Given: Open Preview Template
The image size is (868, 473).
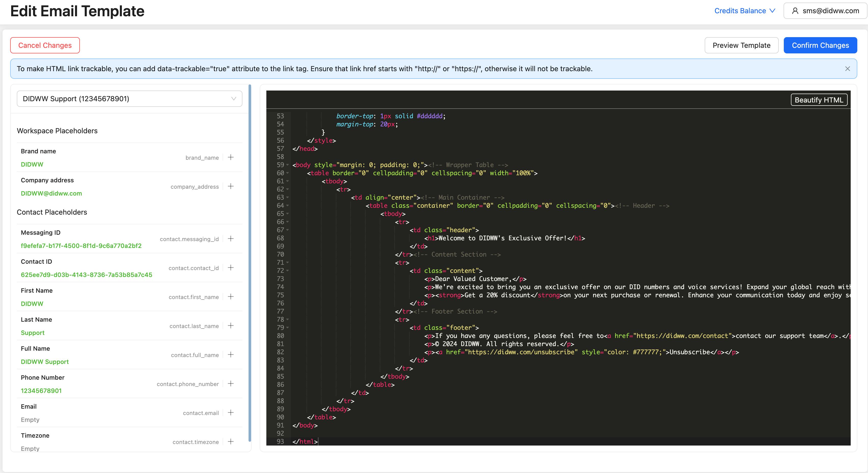Looking at the screenshot, I should point(741,45).
